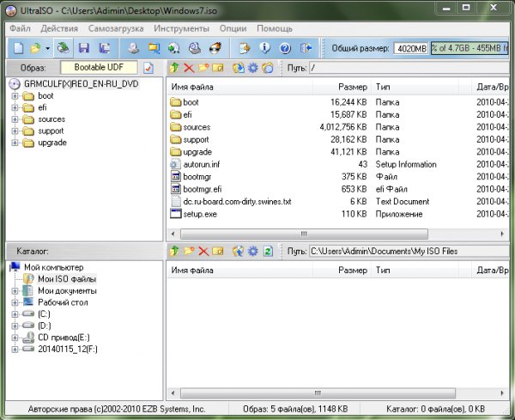Sort image files by the Размер column header
Viewport: 515px width, 420px height.
click(342, 87)
